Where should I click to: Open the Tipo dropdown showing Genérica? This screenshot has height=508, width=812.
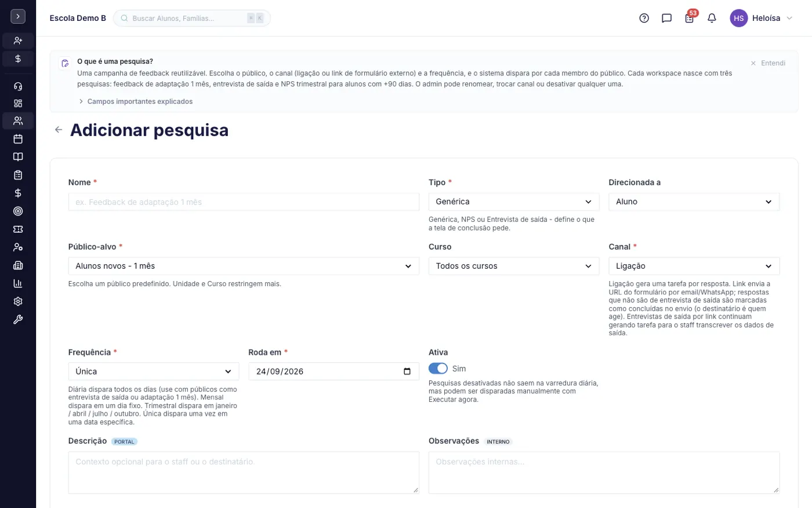(514, 201)
